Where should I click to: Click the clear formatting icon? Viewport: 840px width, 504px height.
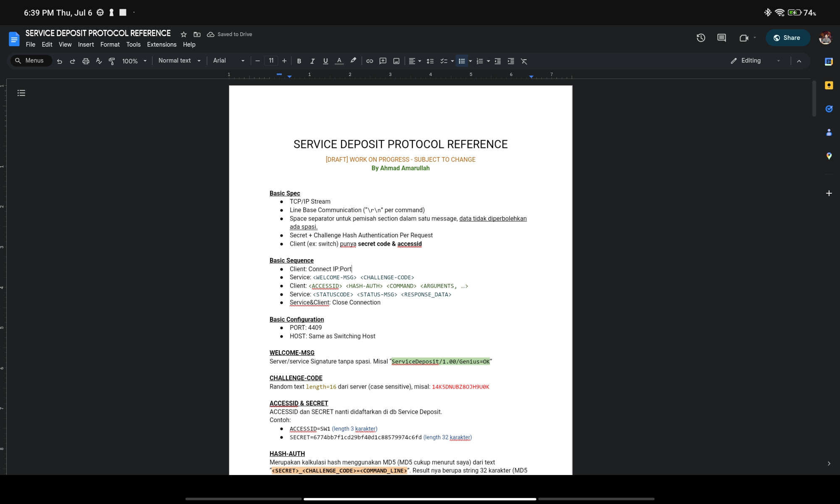pyautogui.click(x=524, y=61)
